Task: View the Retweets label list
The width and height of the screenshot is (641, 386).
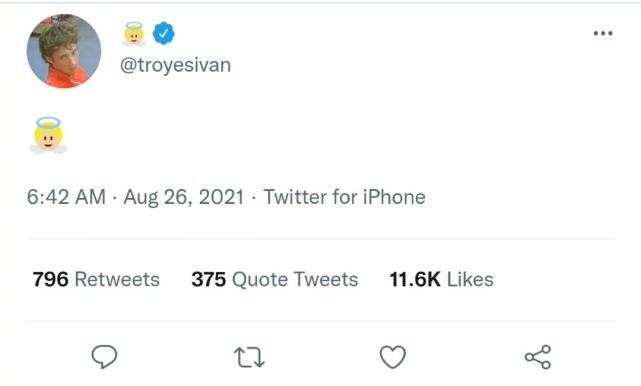Action: point(117,280)
